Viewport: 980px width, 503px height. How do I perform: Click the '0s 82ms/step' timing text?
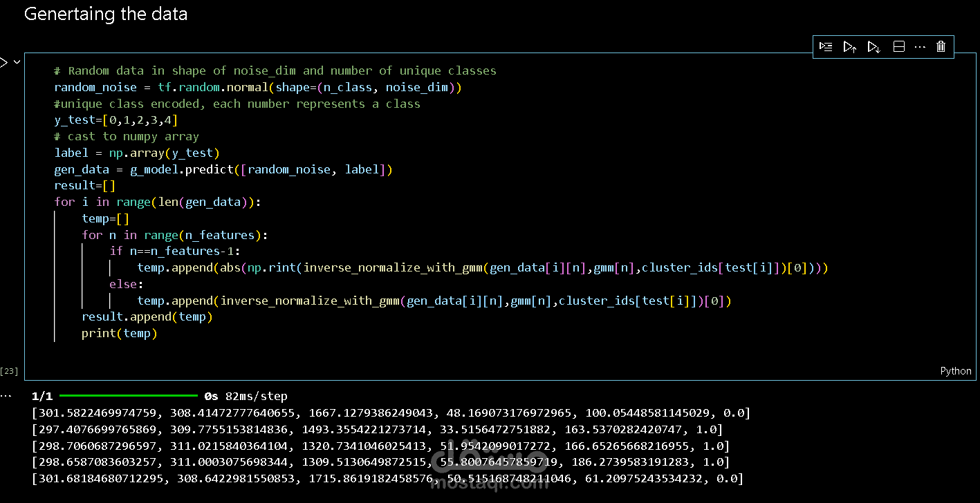[x=246, y=397]
